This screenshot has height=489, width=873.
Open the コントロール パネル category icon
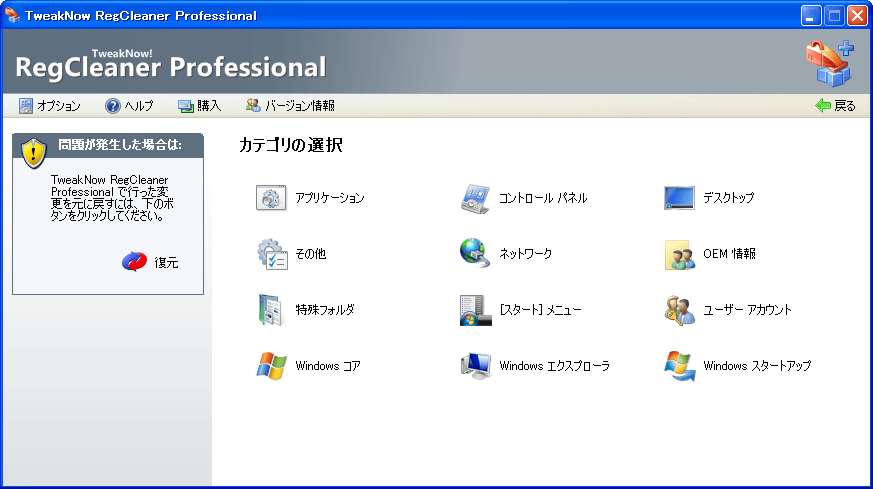click(475, 198)
